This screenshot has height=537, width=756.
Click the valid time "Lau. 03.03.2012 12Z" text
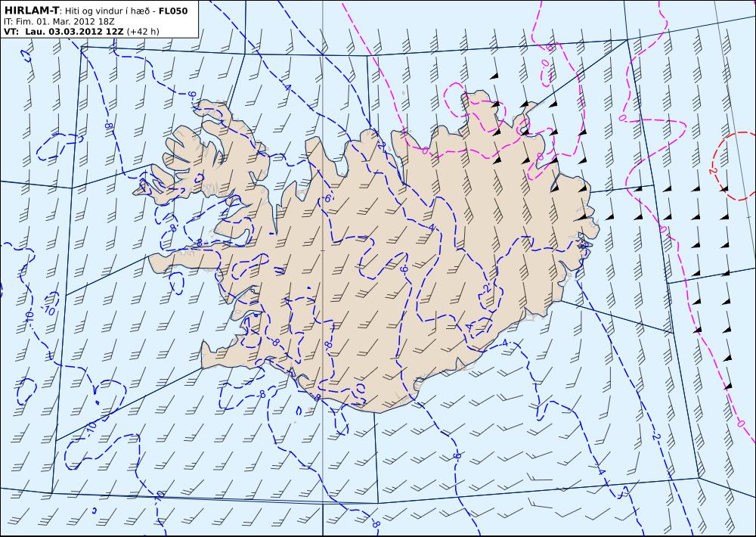[74, 31]
